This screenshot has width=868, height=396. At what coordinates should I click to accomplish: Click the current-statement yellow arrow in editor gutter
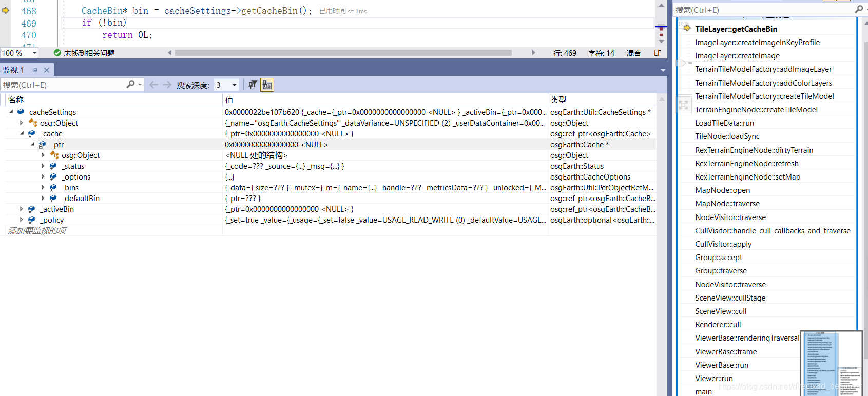pyautogui.click(x=6, y=10)
